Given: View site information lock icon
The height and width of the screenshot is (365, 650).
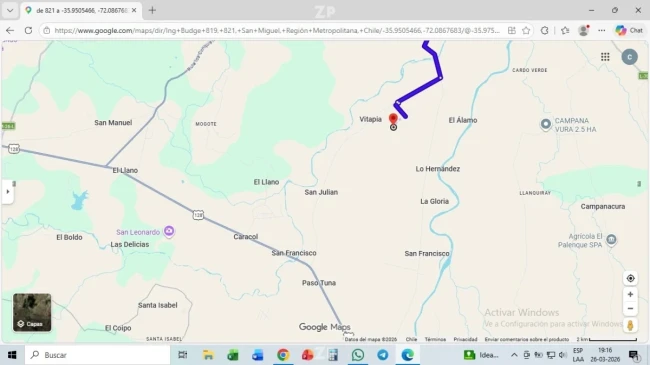Looking at the screenshot, I should [47, 30].
